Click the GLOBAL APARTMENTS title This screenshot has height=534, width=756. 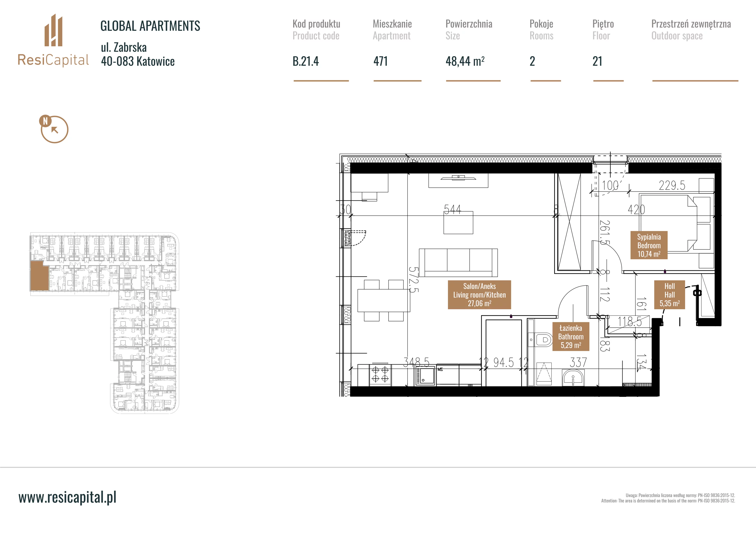(150, 26)
